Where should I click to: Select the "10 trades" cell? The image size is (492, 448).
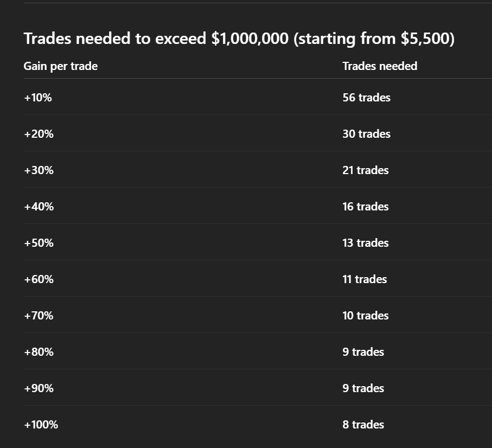click(x=366, y=316)
